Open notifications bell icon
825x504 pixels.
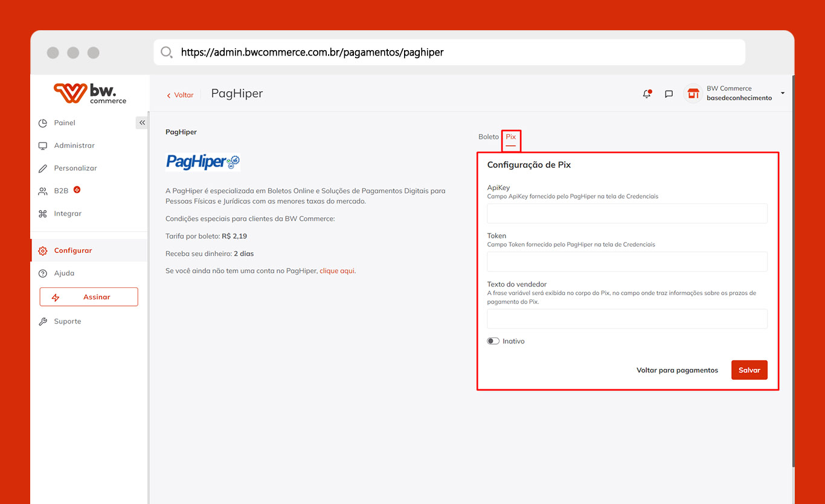click(647, 94)
